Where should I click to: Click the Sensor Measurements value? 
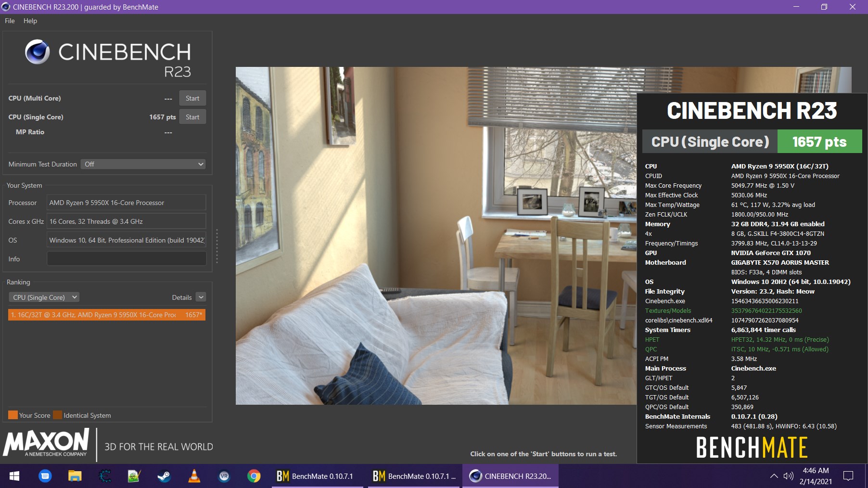(784, 426)
